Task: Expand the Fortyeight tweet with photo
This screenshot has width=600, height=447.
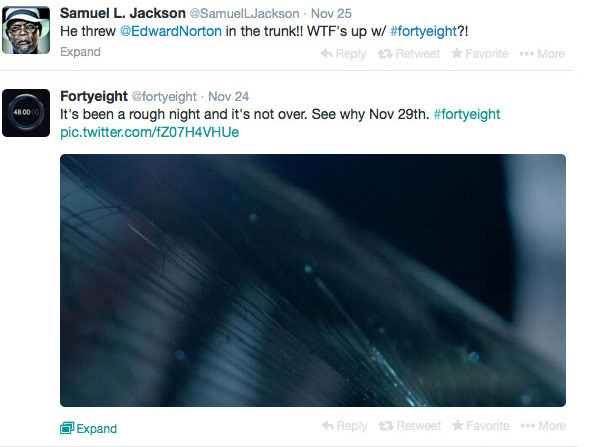Action: tap(88, 428)
